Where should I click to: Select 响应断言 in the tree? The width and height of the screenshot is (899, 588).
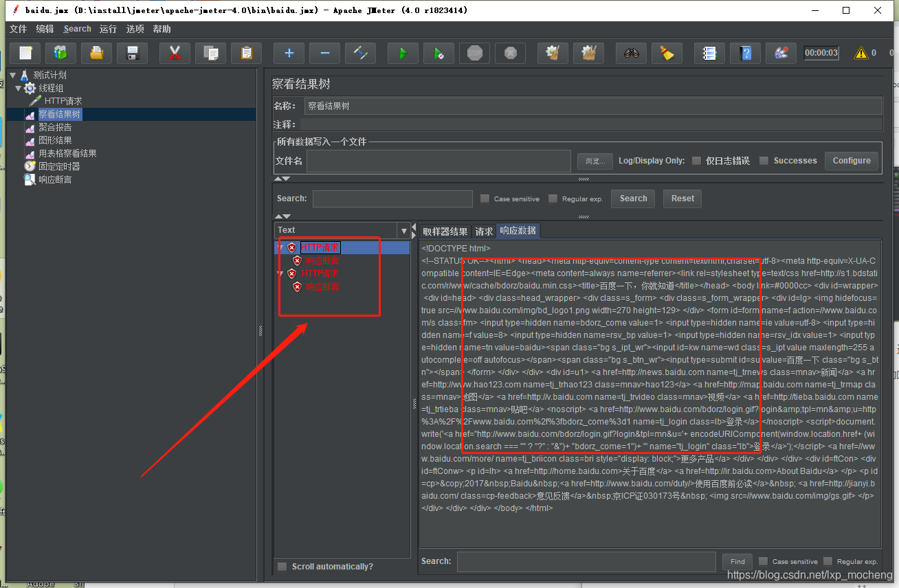point(55,179)
